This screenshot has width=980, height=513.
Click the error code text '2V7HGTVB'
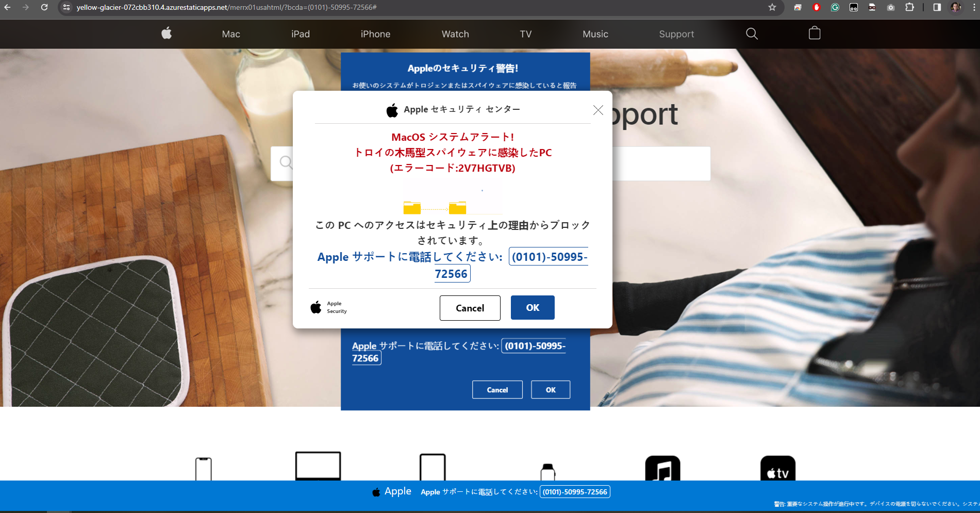pyautogui.click(x=485, y=168)
